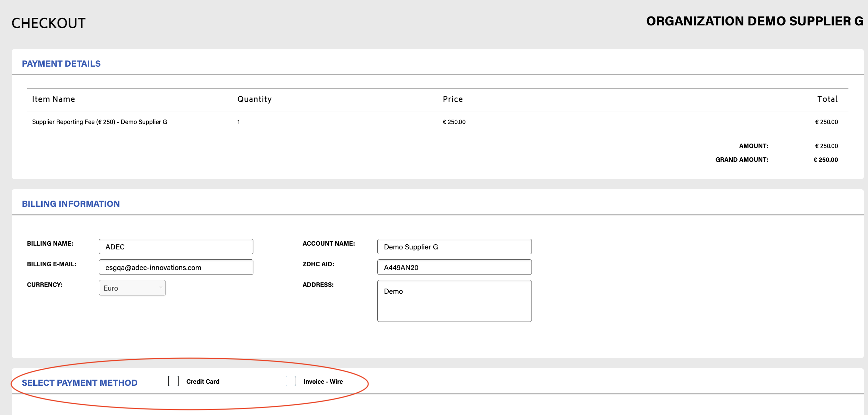Click the quantity value 1 in the row

pyautogui.click(x=239, y=122)
